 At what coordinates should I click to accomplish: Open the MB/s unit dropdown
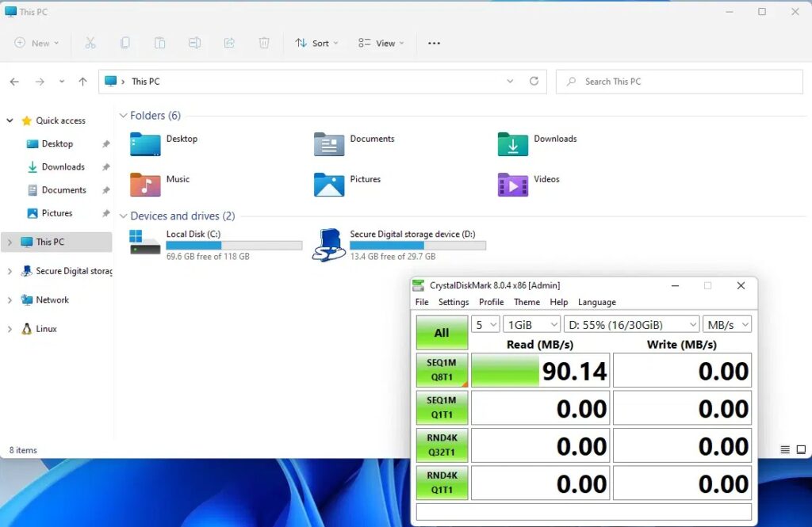point(726,324)
